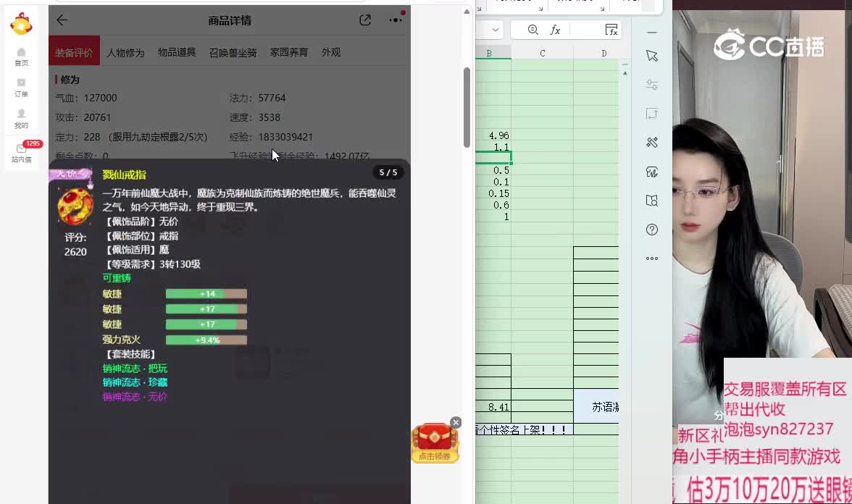Open the formula editor icon at bar's right
This screenshot has height=504, width=852.
tap(611, 30)
